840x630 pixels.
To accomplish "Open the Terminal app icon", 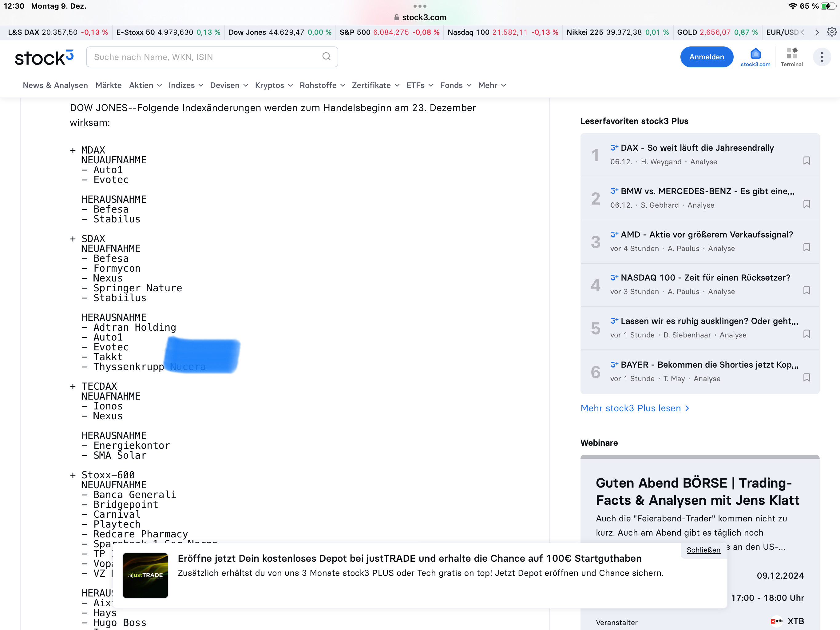I will pyautogui.click(x=791, y=57).
